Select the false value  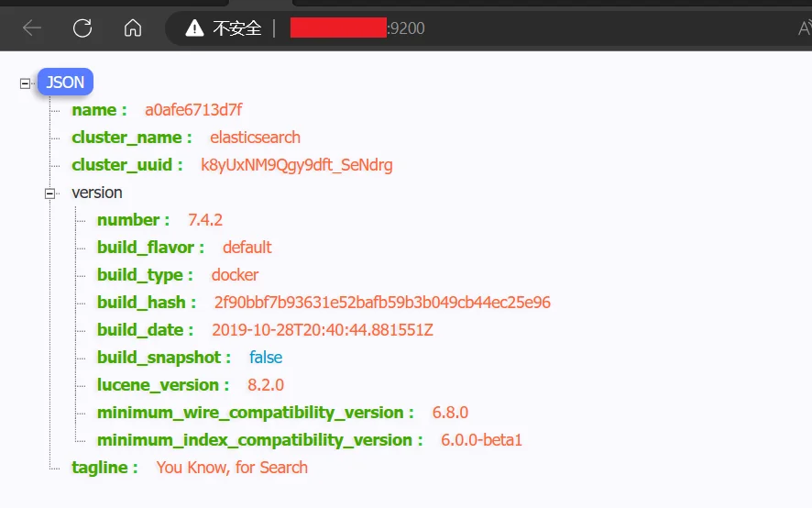(x=266, y=357)
